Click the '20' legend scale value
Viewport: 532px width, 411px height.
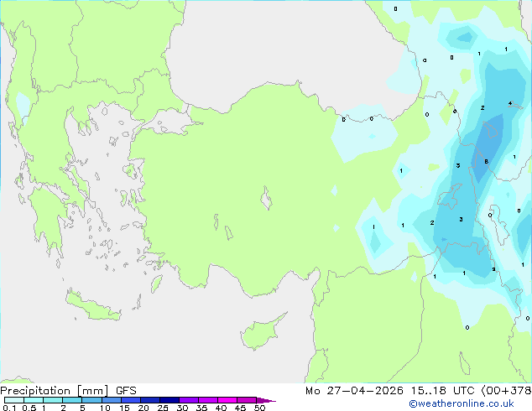point(143,408)
